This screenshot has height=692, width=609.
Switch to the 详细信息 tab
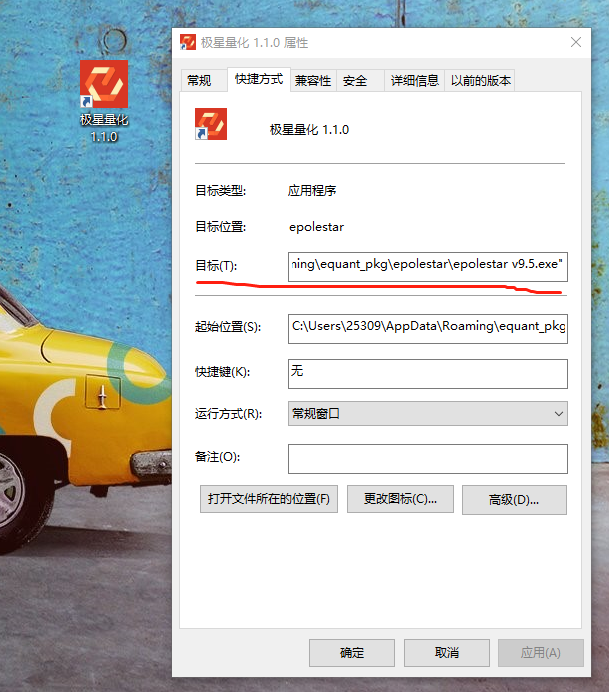(x=414, y=80)
